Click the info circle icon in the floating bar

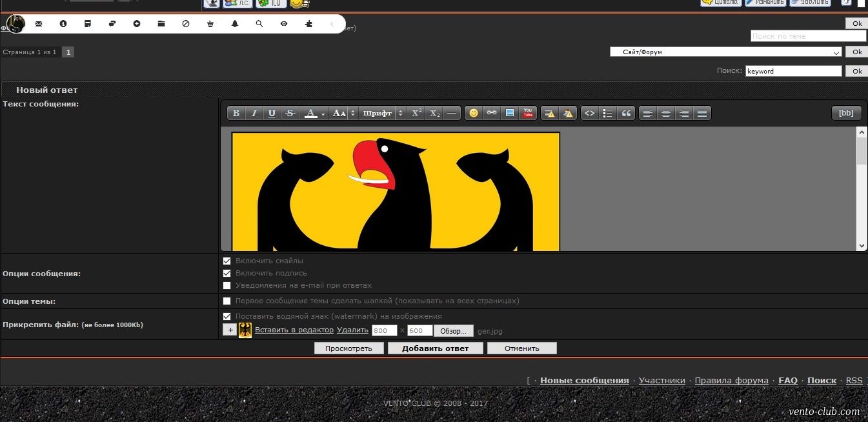(x=63, y=24)
